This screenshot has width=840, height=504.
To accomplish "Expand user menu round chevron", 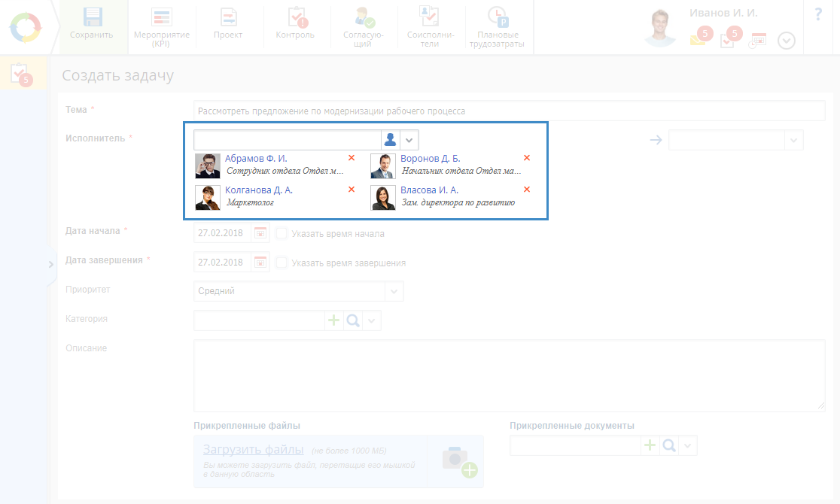I will (x=787, y=41).
